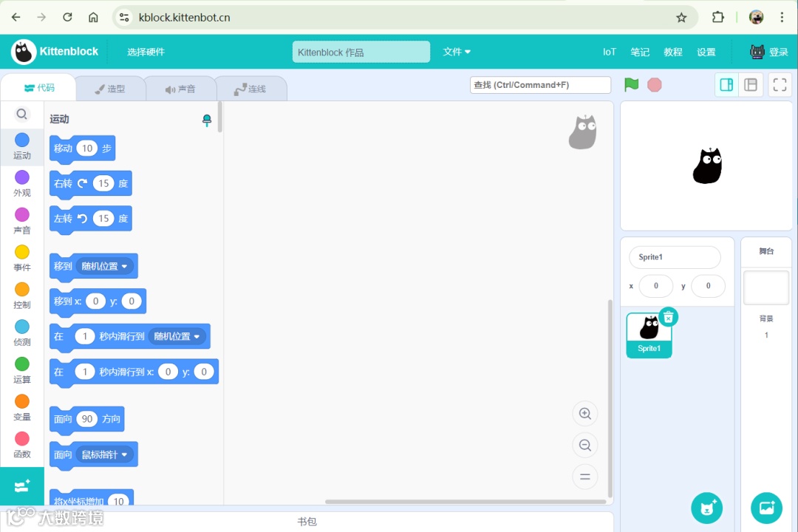The width and height of the screenshot is (798, 532).
Task: Switch to the 声音 sounds tab
Action: click(x=180, y=89)
